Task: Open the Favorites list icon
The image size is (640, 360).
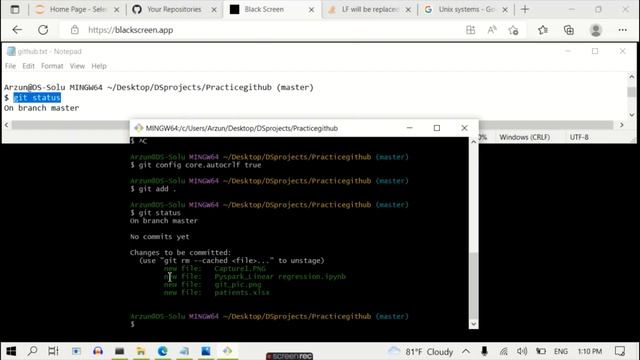Action: tap(542, 30)
